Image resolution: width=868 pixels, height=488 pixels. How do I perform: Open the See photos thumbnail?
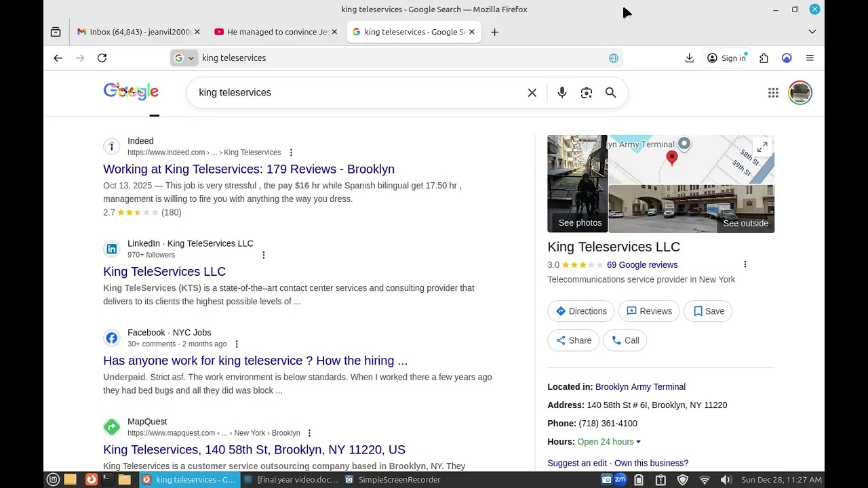[x=578, y=184]
